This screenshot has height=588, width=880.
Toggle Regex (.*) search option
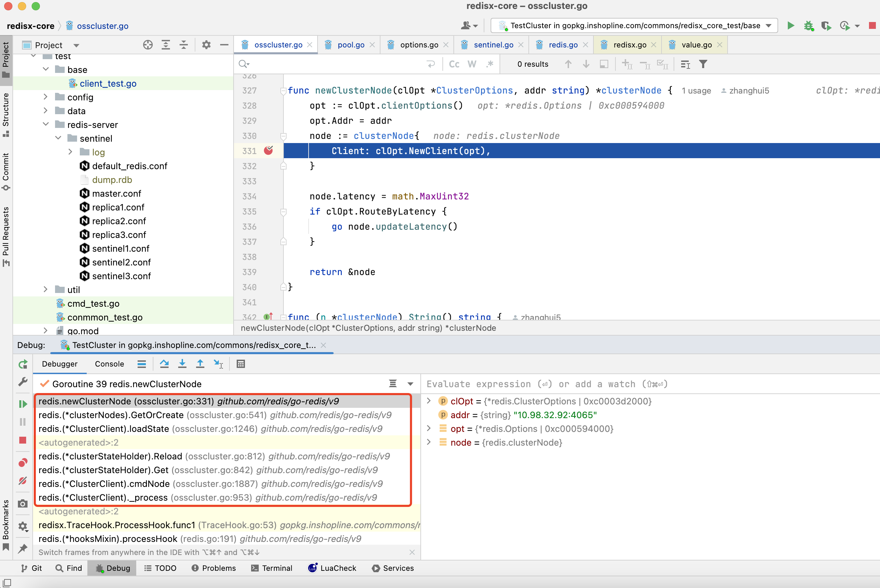(490, 64)
